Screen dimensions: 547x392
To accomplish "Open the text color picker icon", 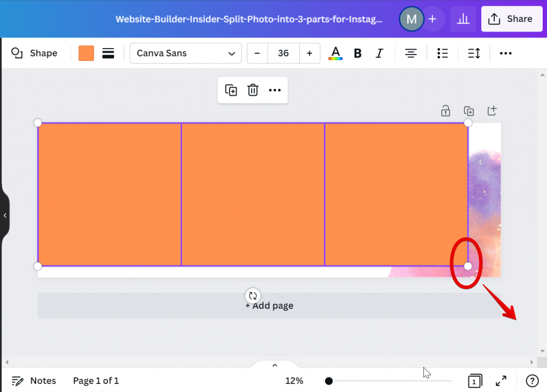I will tap(335, 53).
